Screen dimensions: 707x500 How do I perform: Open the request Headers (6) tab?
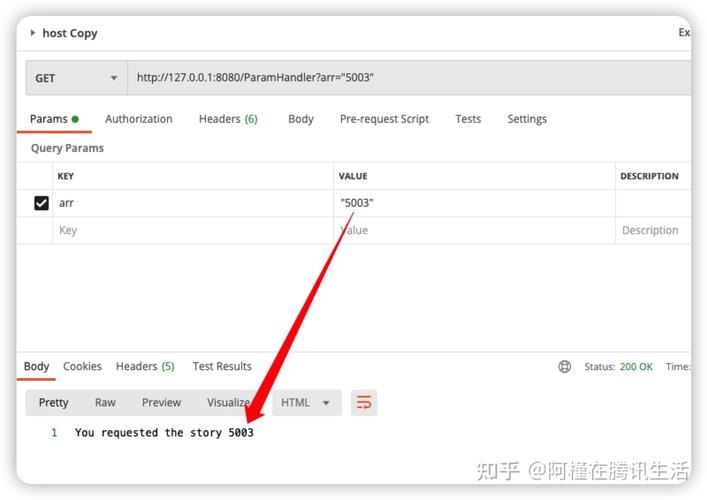(228, 119)
